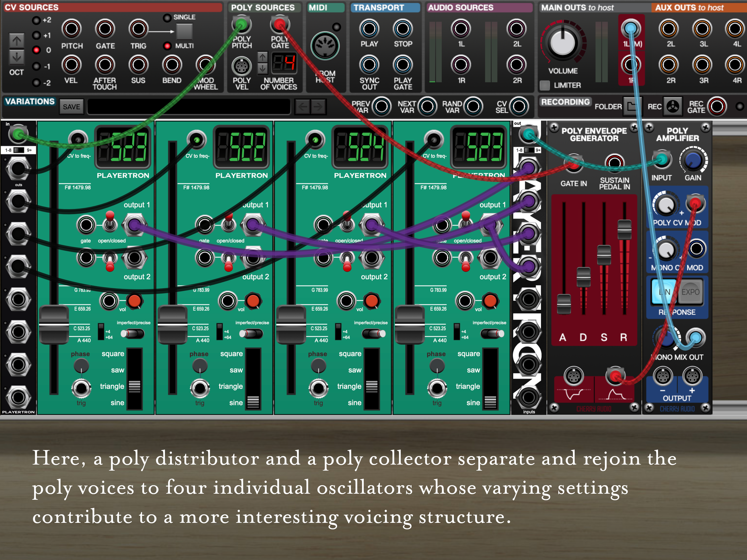This screenshot has height=560, width=747.
Task: Click the STOP transport jack
Action: coord(403,29)
